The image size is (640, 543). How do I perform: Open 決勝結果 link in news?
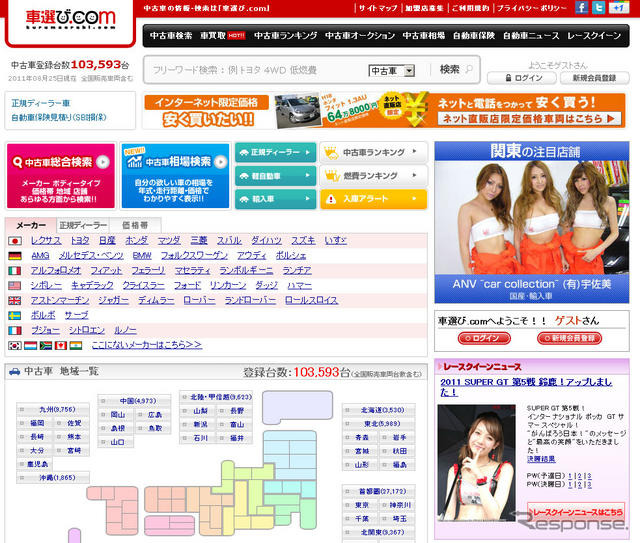[541, 459]
